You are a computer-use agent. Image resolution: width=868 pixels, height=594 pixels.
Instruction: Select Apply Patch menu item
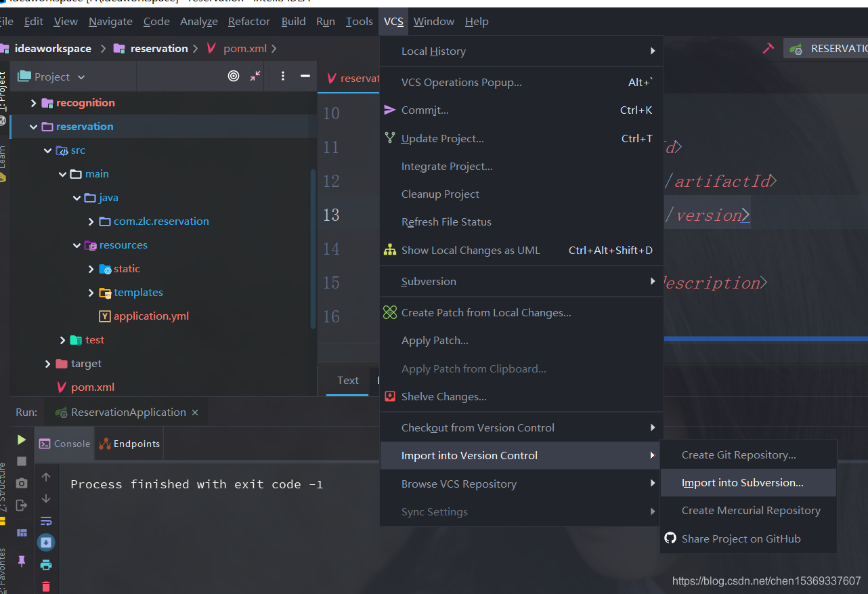[521, 340]
